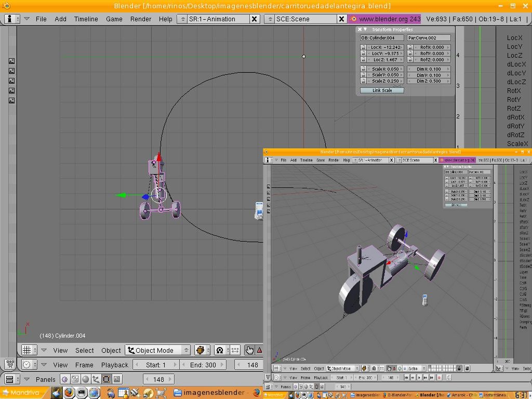The height and width of the screenshot is (399, 532).
Task: Click the Script context icon in Panels
Action: pyautogui.click(x=75, y=379)
